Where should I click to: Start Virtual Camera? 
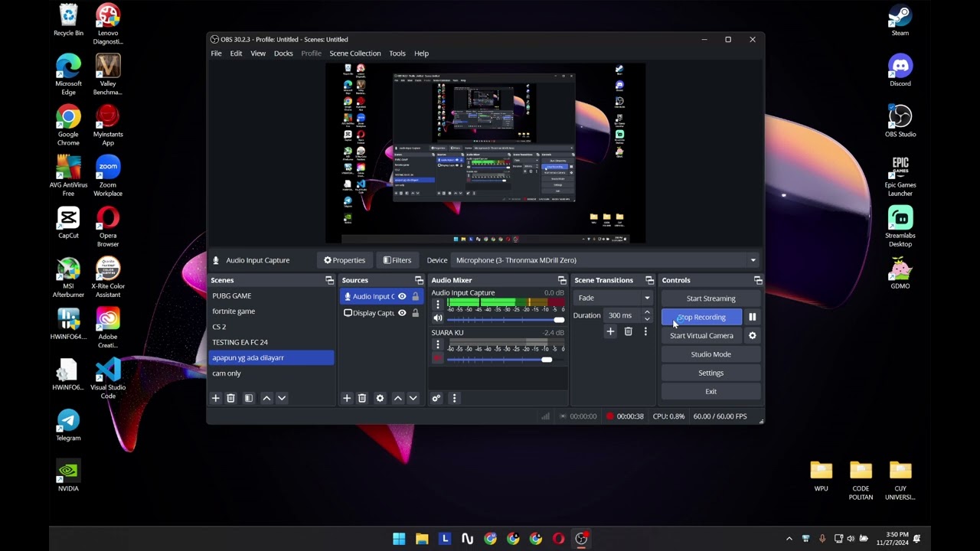click(701, 335)
